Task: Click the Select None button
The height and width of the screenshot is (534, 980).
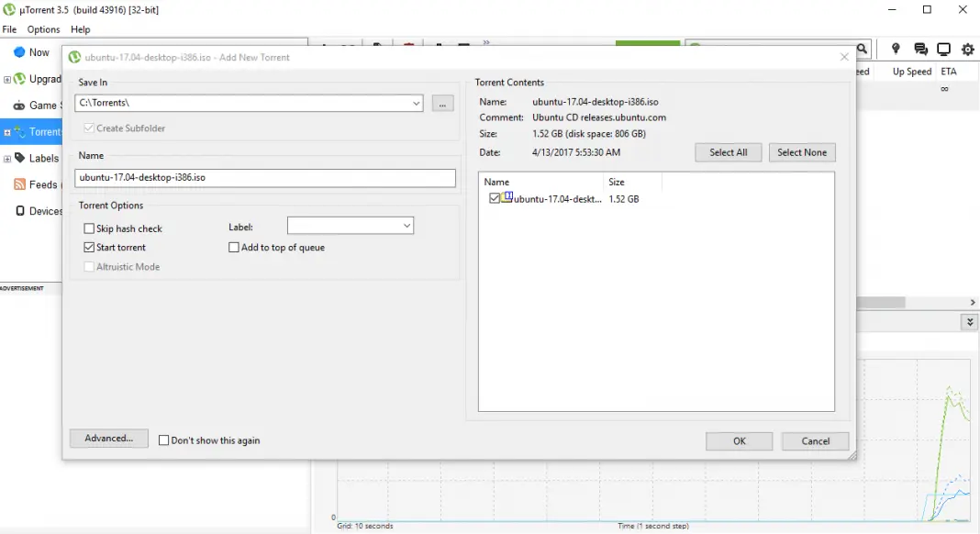Action: tap(802, 152)
